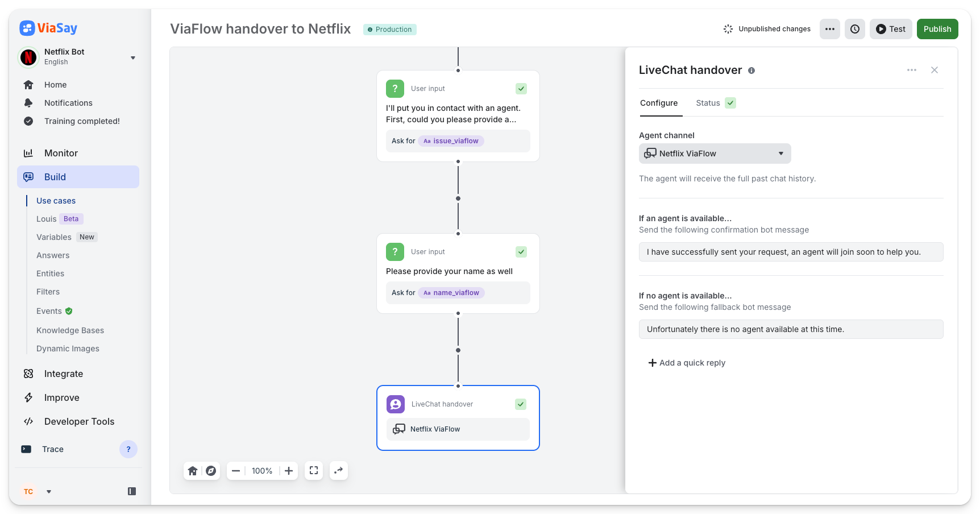Open Use cases submenu item
This screenshot has width=980, height=514.
(x=56, y=201)
